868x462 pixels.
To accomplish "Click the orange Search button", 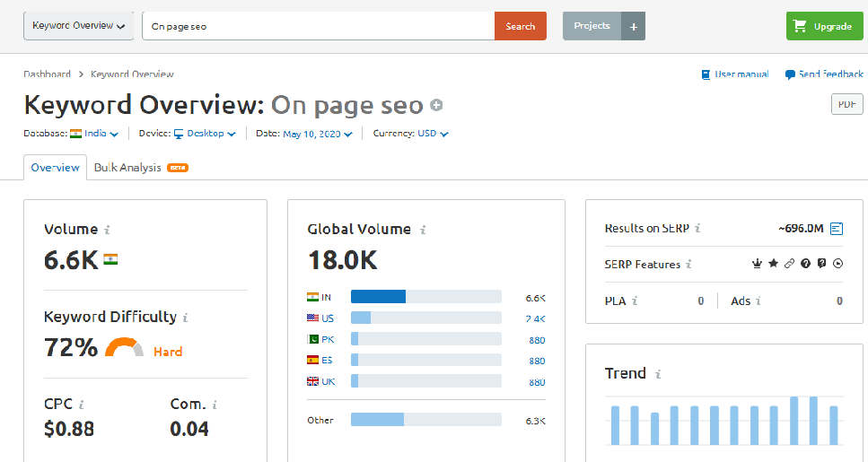I will (x=521, y=26).
